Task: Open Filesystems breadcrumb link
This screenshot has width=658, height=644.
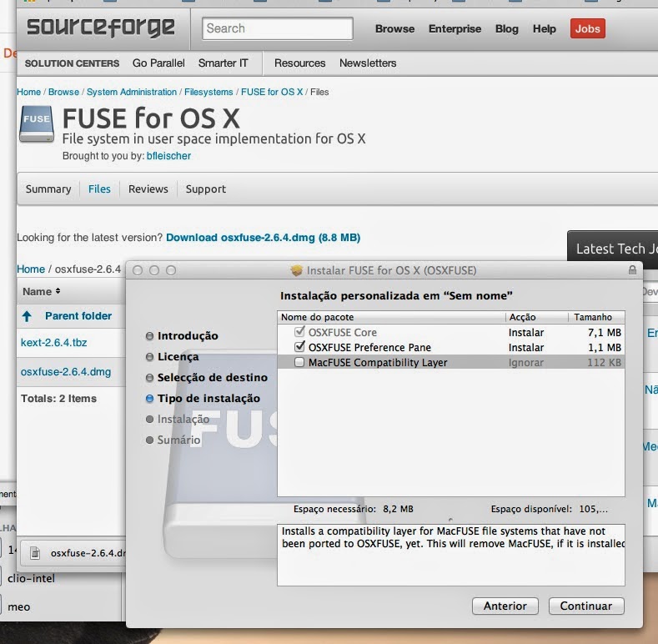Action: pyautogui.click(x=208, y=92)
